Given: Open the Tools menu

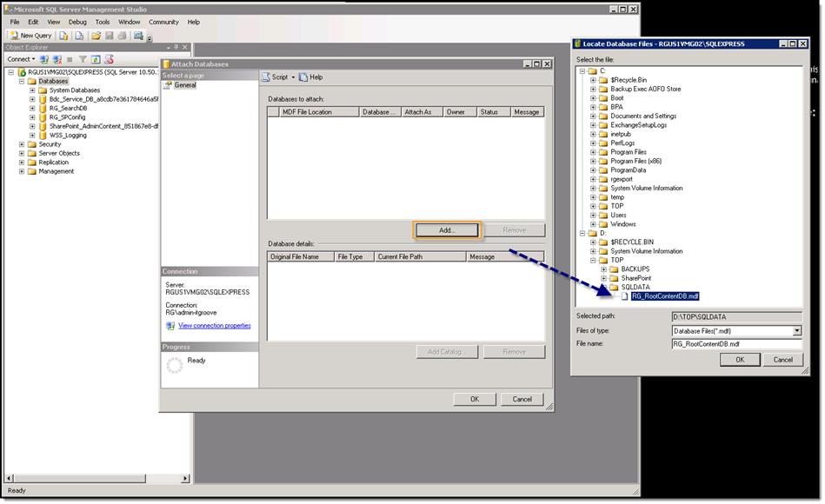Looking at the screenshot, I should click(102, 22).
